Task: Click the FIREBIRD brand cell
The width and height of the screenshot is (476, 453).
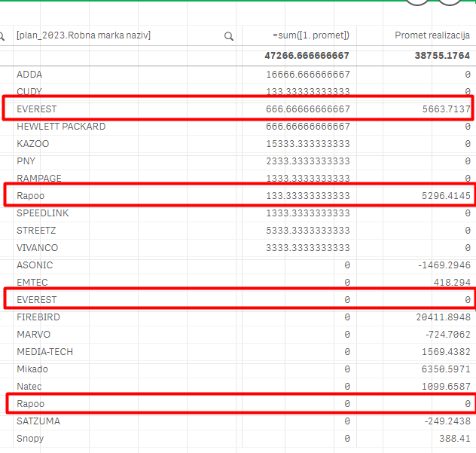Action: (38, 317)
